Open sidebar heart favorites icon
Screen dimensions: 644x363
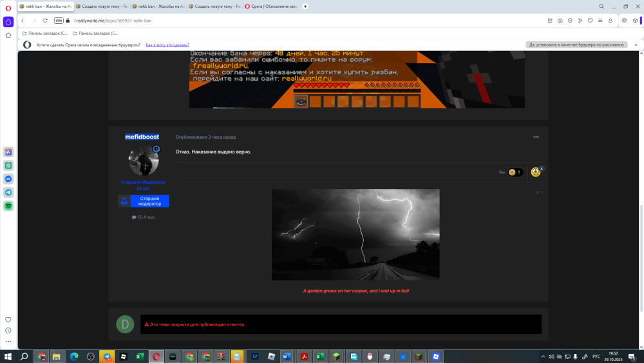pos(8,319)
